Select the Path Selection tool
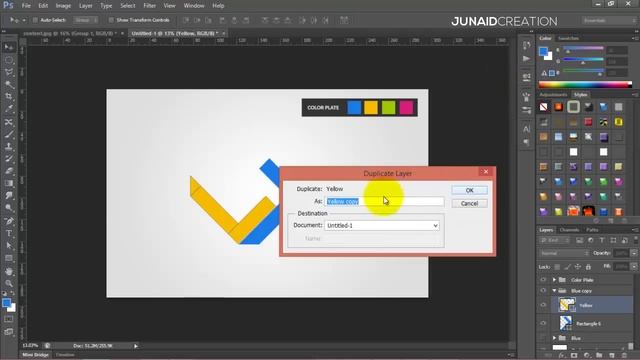The image size is (640, 360). coord(9,246)
